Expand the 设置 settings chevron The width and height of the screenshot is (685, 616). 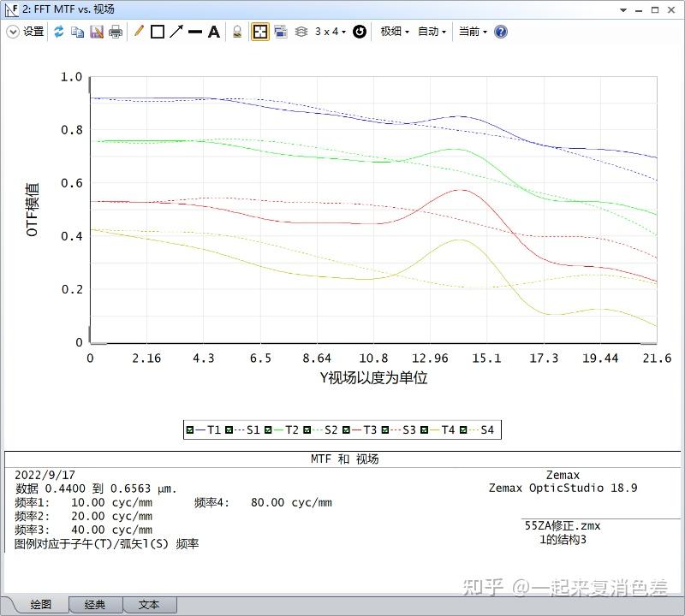[13, 32]
